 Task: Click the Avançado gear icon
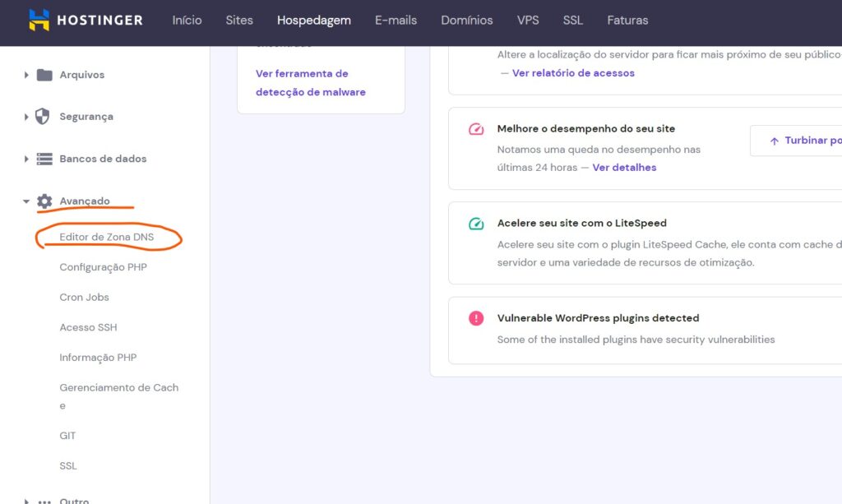(x=44, y=201)
